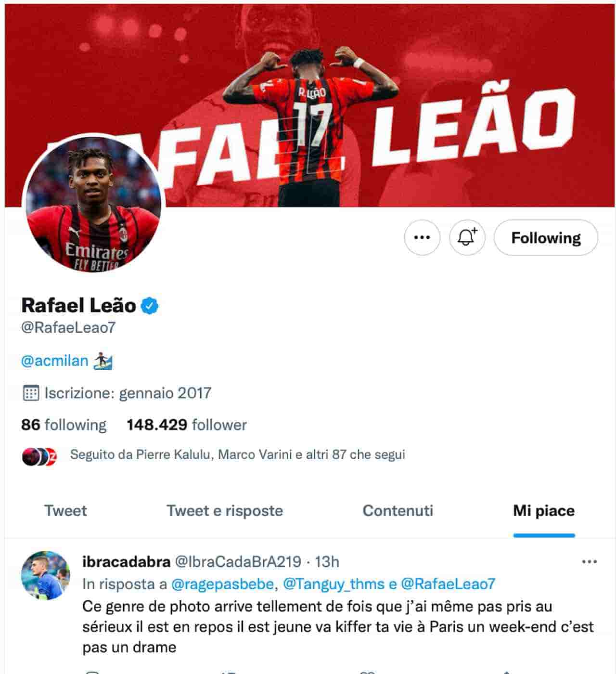
Task: Open the 86 following list
Action: tap(64, 425)
